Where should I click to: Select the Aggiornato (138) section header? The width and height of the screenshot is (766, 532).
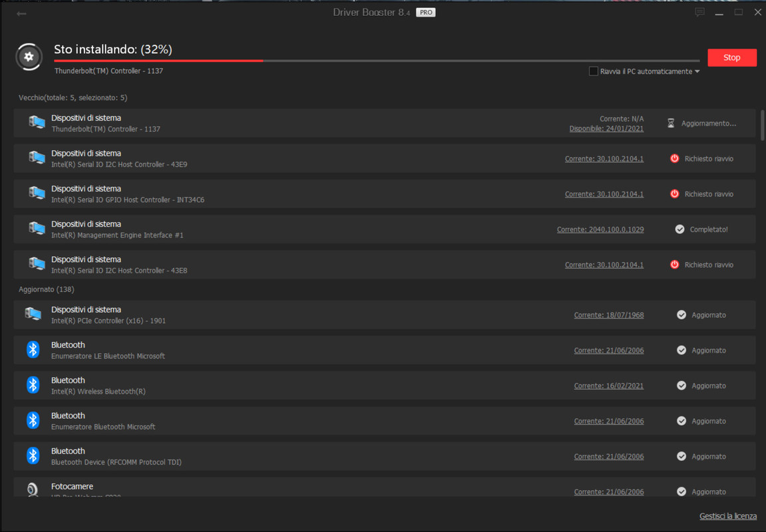47,289
